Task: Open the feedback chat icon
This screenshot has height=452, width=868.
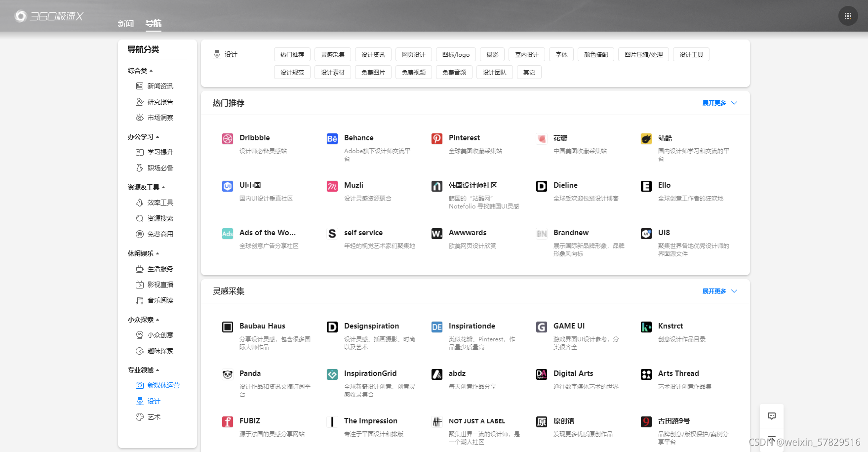Action: pos(772,416)
